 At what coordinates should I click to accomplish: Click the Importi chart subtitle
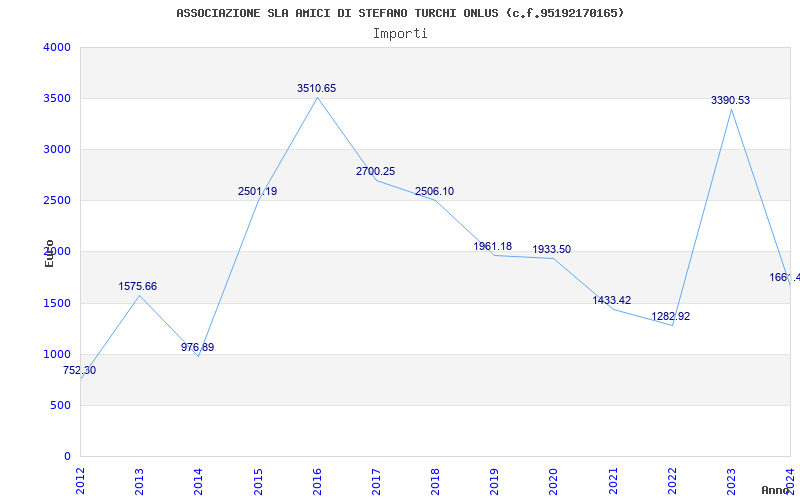400,33
